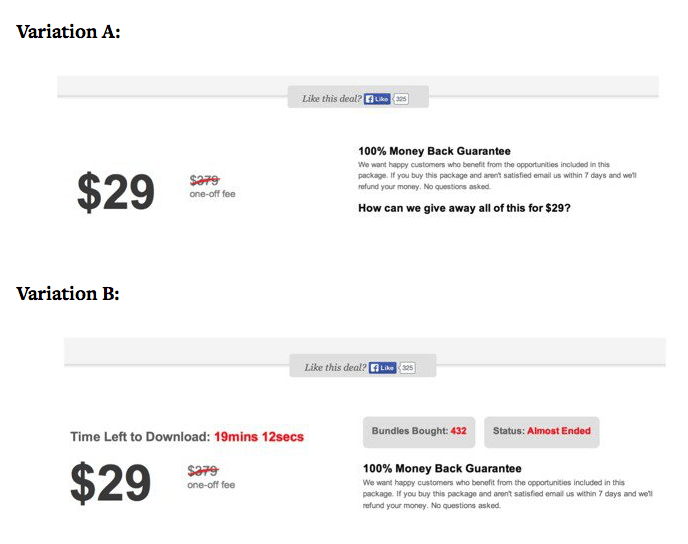Click "Like this deal?" text in Variation B
688x544 pixels.
point(335,368)
